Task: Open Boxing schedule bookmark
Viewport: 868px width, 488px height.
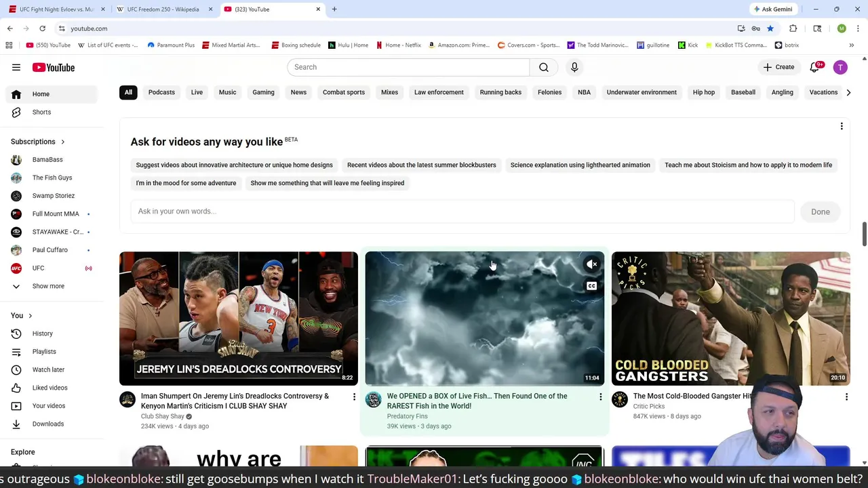Action: point(296,45)
